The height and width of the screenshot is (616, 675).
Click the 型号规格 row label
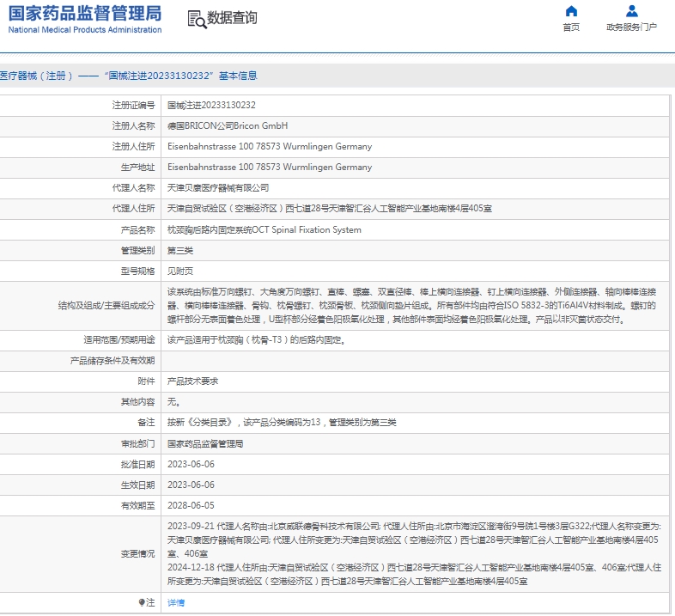coord(137,271)
